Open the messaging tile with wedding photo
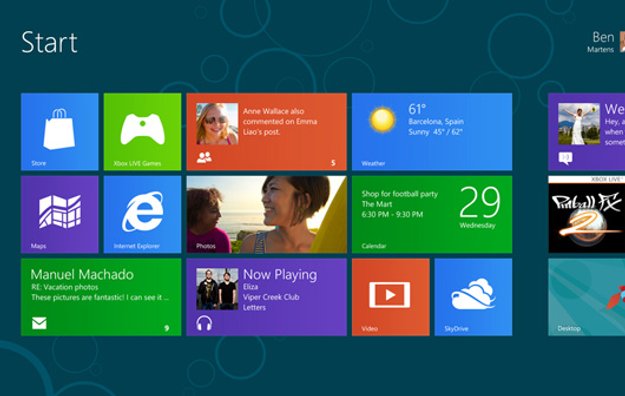The height and width of the screenshot is (396, 625). pos(587,132)
